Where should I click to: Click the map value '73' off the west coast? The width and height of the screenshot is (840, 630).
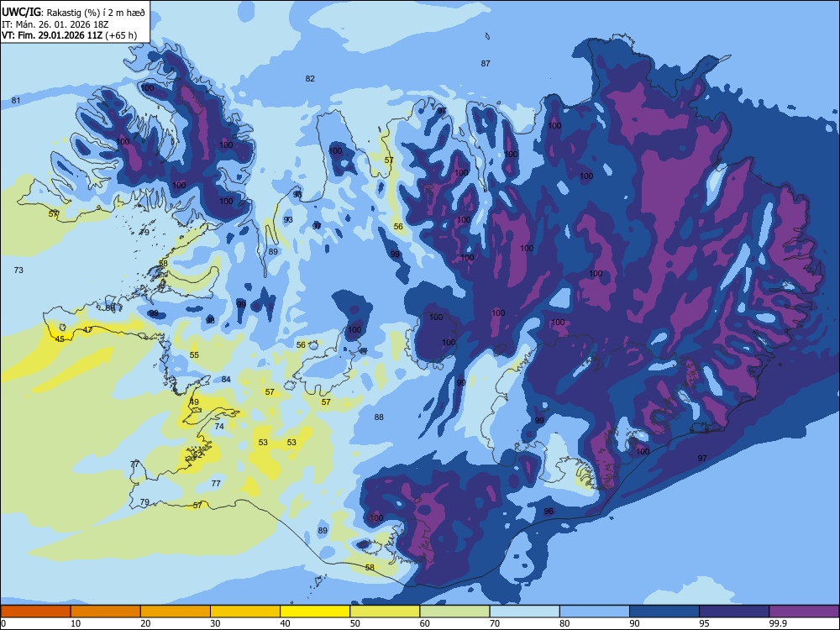[x=18, y=270]
